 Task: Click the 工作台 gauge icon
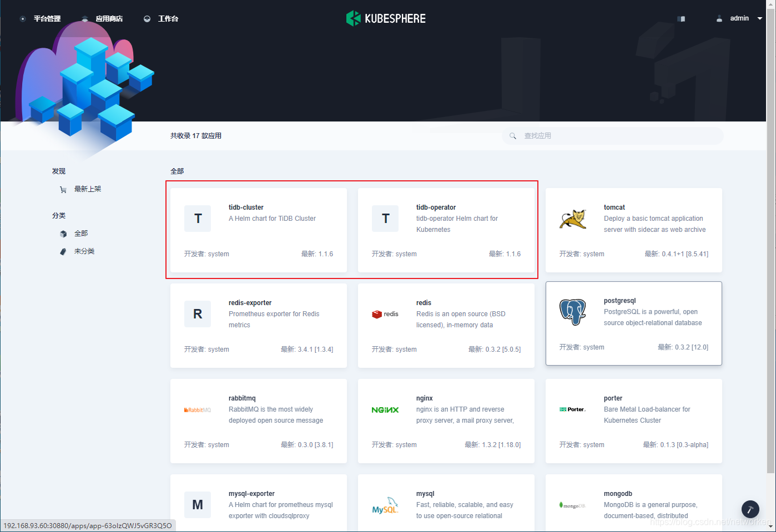[147, 19]
